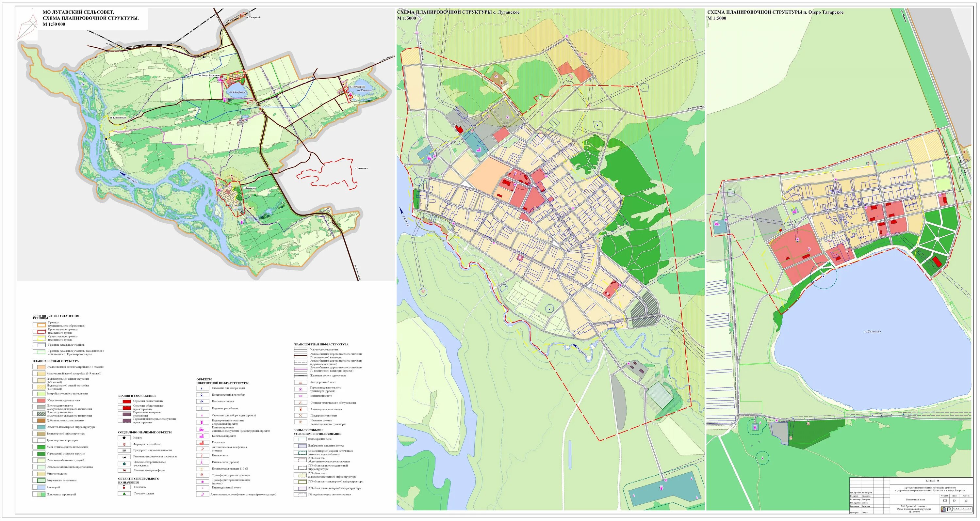Click the Наземная стоянка parking P icon
Screen dimensions: 980x521
coord(300,422)
